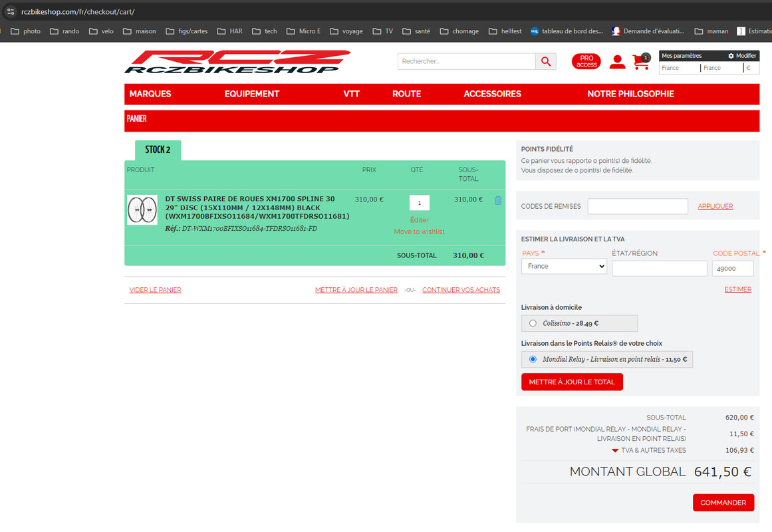The image size is (772, 532).
Task: Open the shopping cart icon
Action: 641,62
